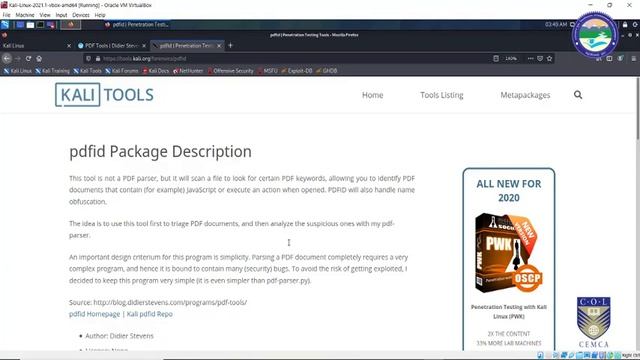Click 'Penetration Testing with Kali Linux (PWK)' caption
This screenshot has width=640, height=360.
(x=509, y=311)
